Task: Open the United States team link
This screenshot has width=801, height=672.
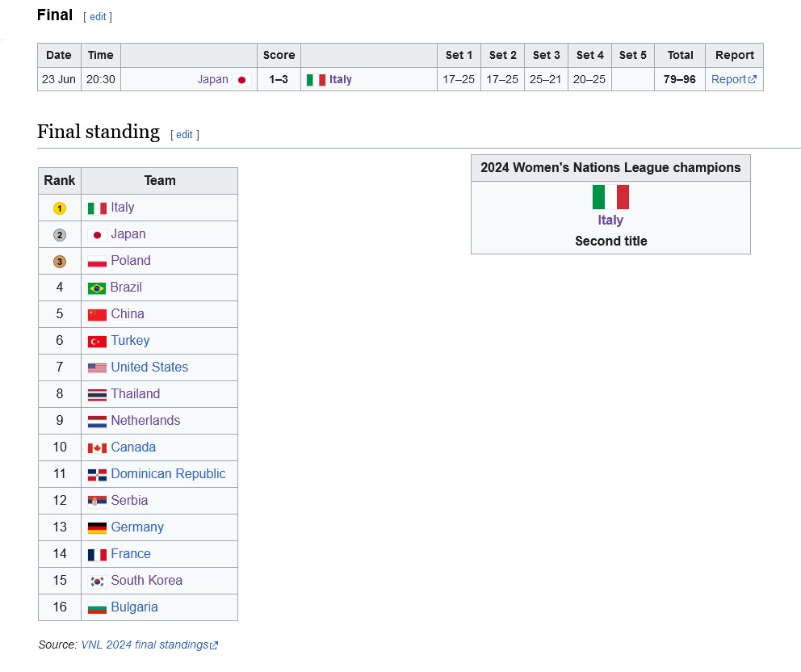Action: [149, 367]
